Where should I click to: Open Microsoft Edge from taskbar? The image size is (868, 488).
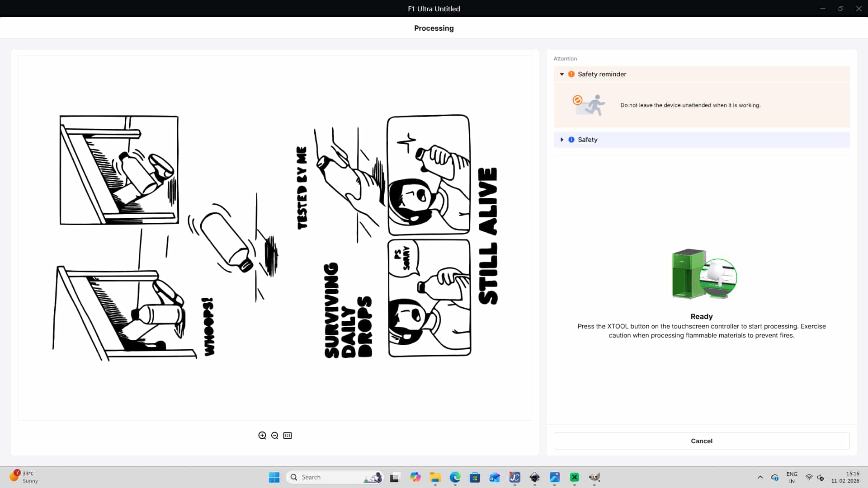pos(455,477)
